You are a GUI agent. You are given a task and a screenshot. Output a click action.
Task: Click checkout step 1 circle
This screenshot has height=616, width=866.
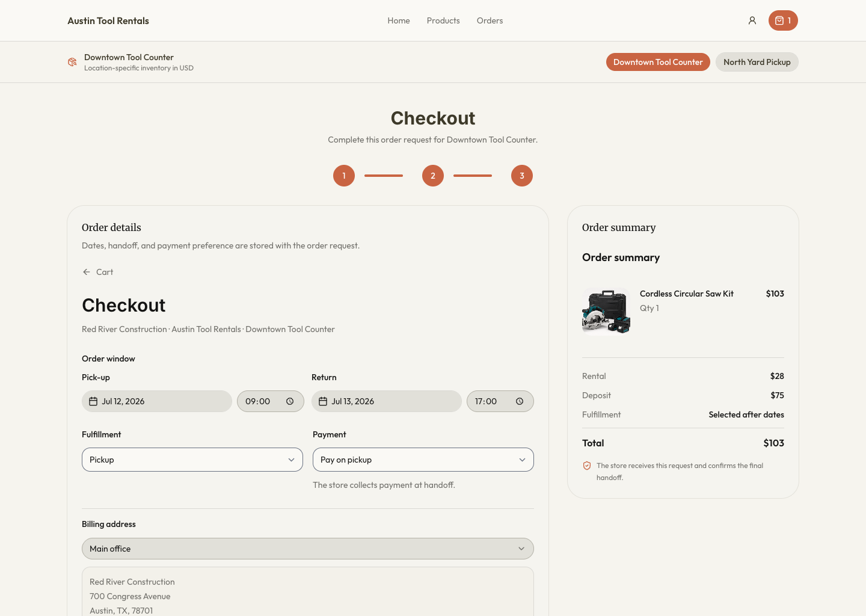tap(344, 176)
